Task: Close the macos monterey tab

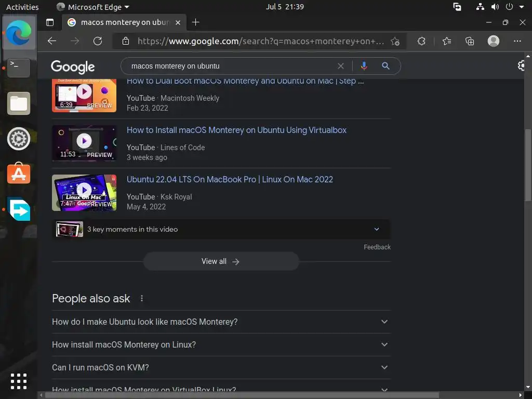Action: pos(178,23)
